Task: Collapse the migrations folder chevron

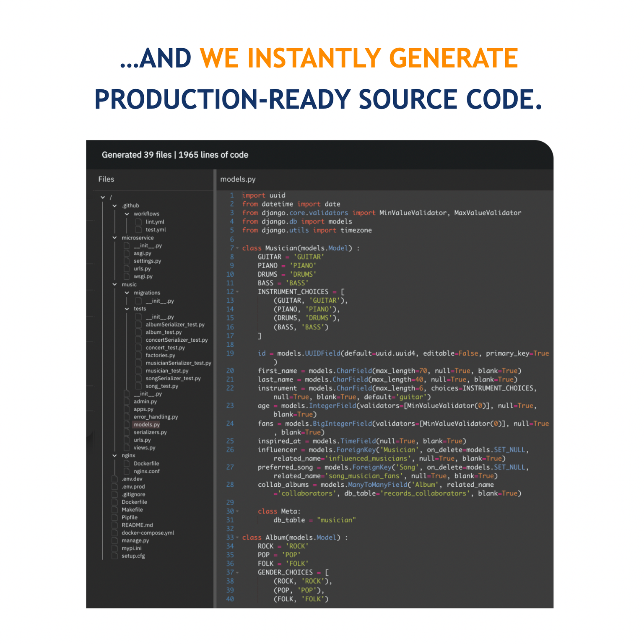Action: [127, 293]
